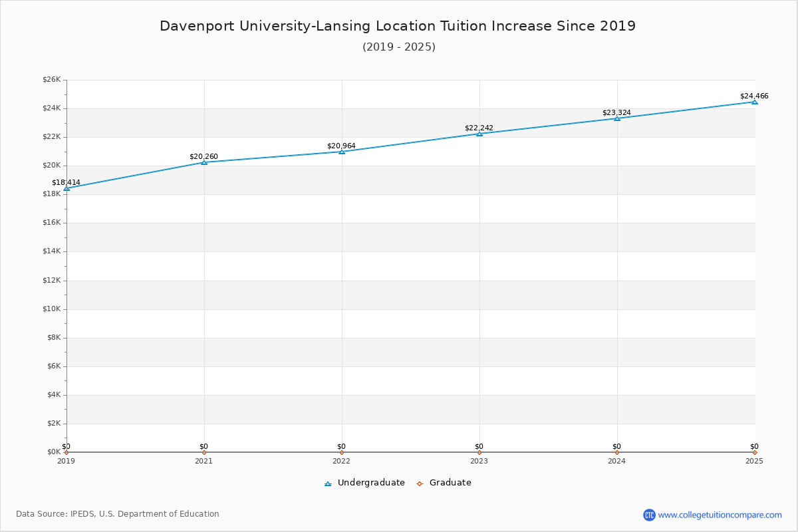Viewport: 798px width, 532px height.
Task: Click the $26K y-axis label
Action: pyautogui.click(x=52, y=80)
